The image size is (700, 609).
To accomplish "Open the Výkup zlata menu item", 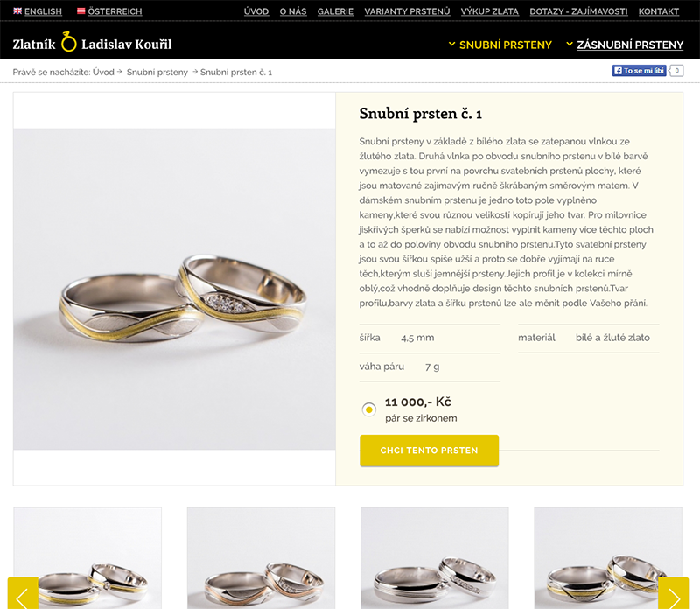I will (x=490, y=11).
